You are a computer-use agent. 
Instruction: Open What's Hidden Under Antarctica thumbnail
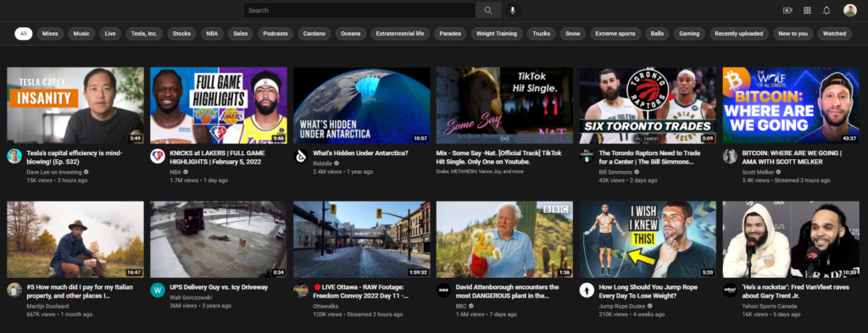pos(361,106)
